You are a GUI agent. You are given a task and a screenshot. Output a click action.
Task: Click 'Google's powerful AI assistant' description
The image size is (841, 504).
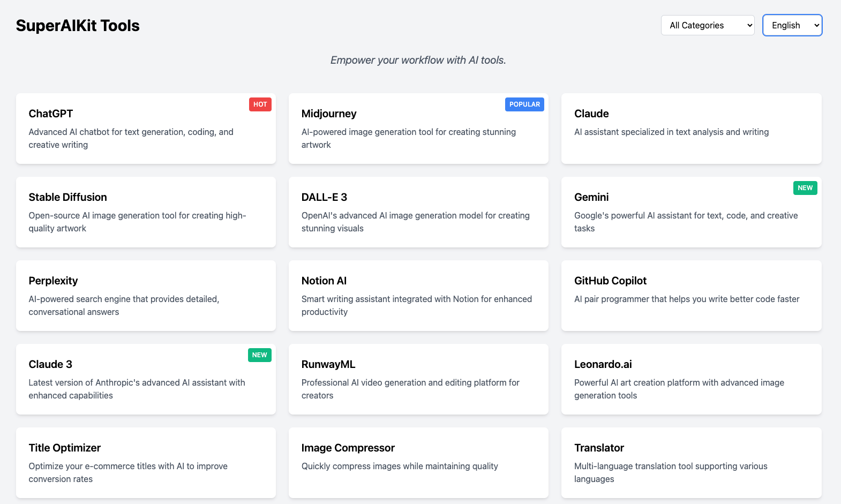coord(686,222)
